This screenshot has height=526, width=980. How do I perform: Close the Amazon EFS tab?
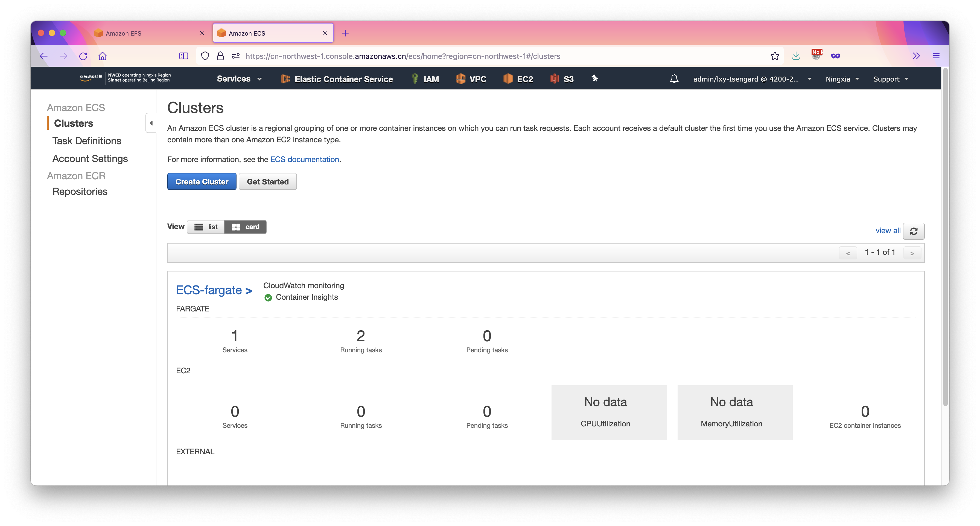(x=202, y=33)
